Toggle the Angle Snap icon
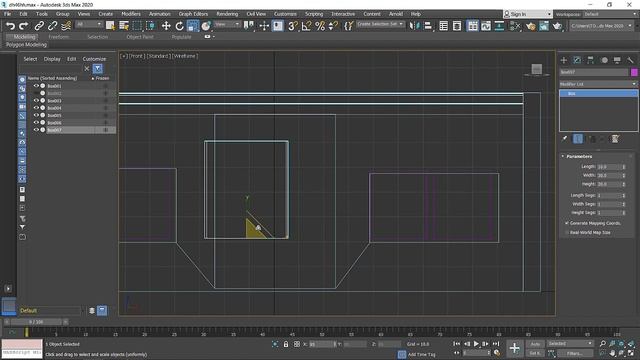Viewport: 640px width, 360px height. pyautogui.click(x=306, y=26)
